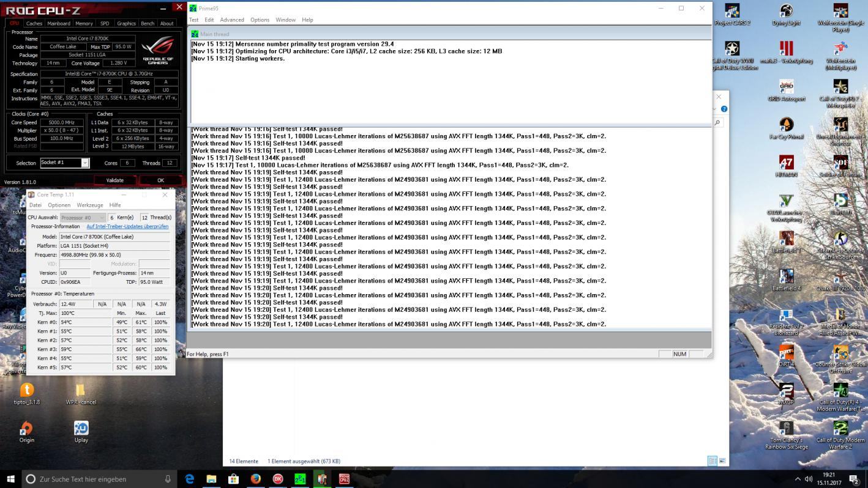Open the Uplay desktop shortcut
The width and height of the screenshot is (868, 488).
tap(81, 432)
